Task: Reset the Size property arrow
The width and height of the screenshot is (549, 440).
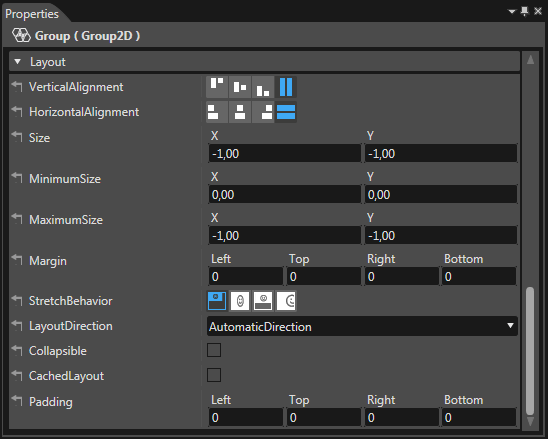Action: coord(17,137)
